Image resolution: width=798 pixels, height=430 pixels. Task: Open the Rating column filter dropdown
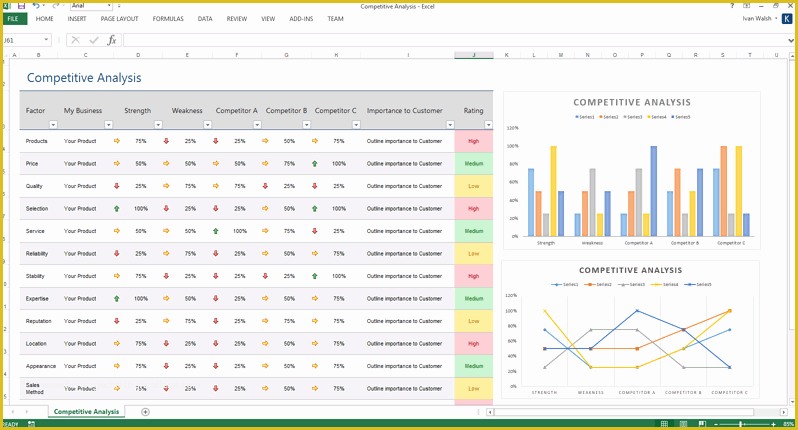pyautogui.click(x=489, y=125)
